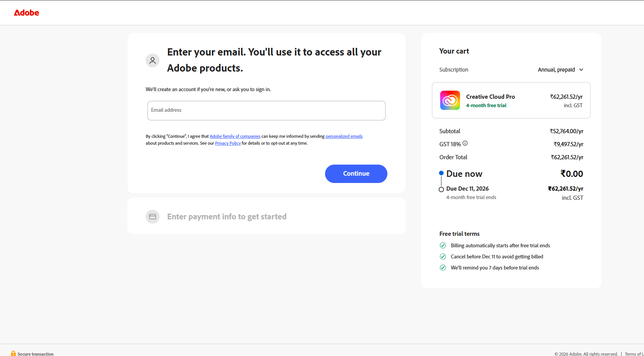
Task: Open the personalized emails link
Action: pyautogui.click(x=344, y=136)
